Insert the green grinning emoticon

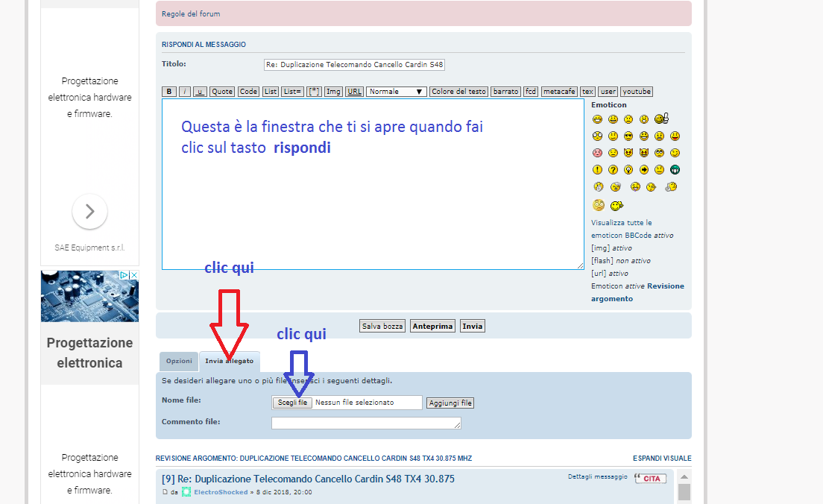click(x=675, y=170)
